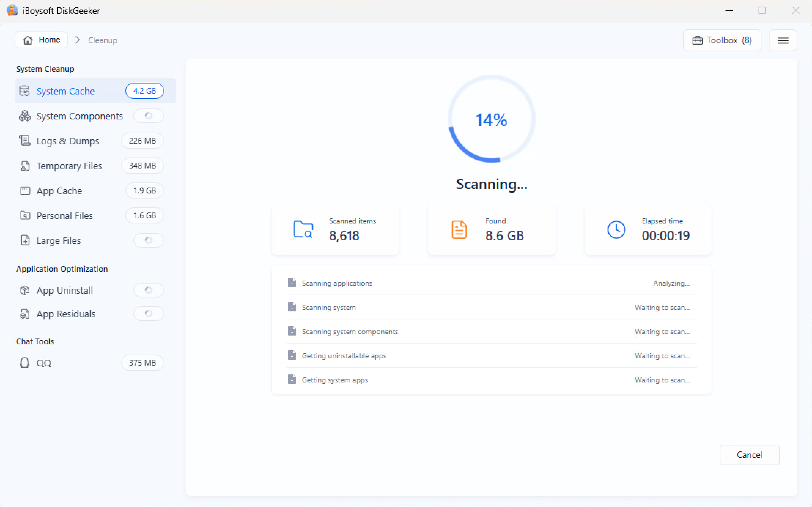Go back to Home
The image size is (812, 507).
41,40
